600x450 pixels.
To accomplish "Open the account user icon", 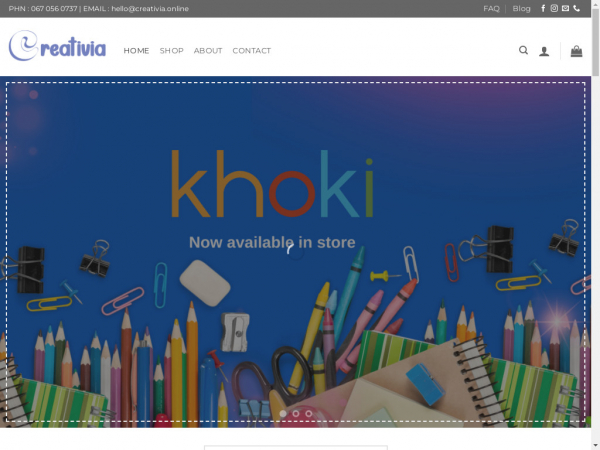I will [x=544, y=51].
